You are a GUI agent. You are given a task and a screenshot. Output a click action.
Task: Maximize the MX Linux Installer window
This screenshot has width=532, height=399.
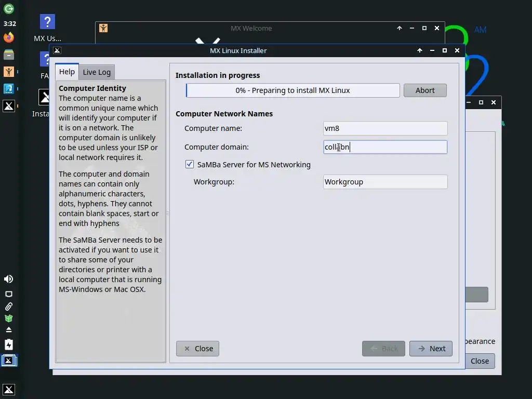(x=445, y=50)
